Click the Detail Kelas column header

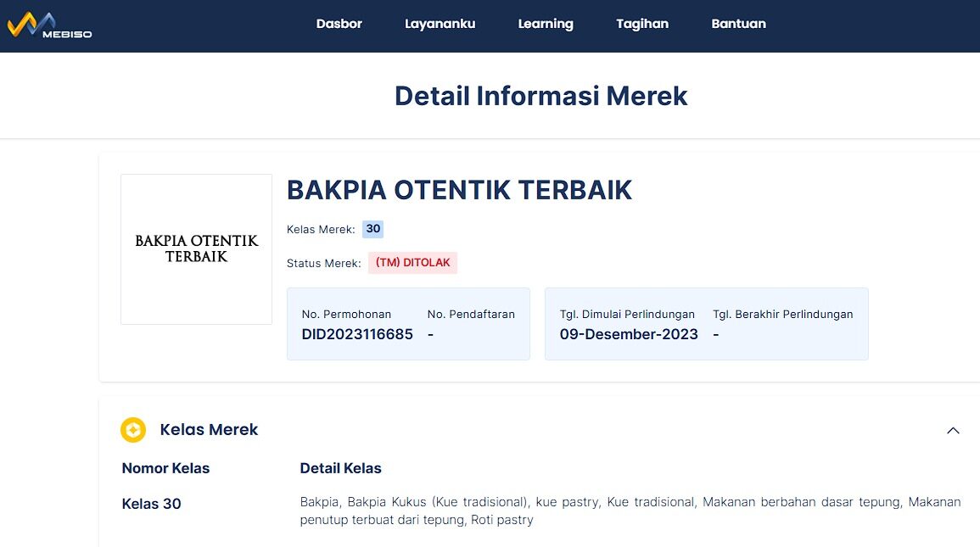(340, 468)
